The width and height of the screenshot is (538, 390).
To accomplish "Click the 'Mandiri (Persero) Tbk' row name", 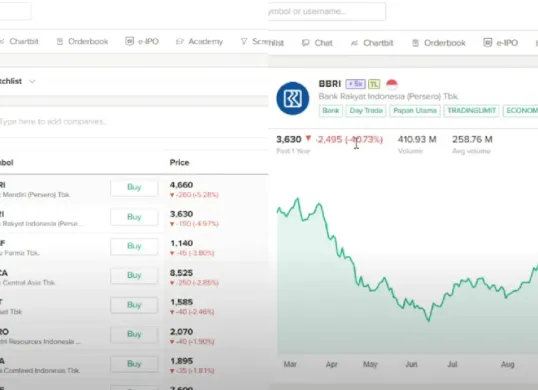I will 35,195.
